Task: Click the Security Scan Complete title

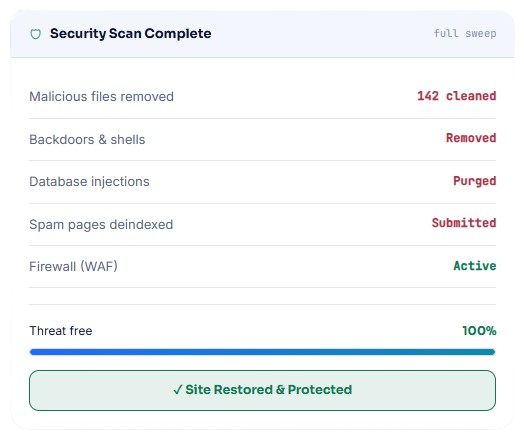Action: tap(131, 33)
